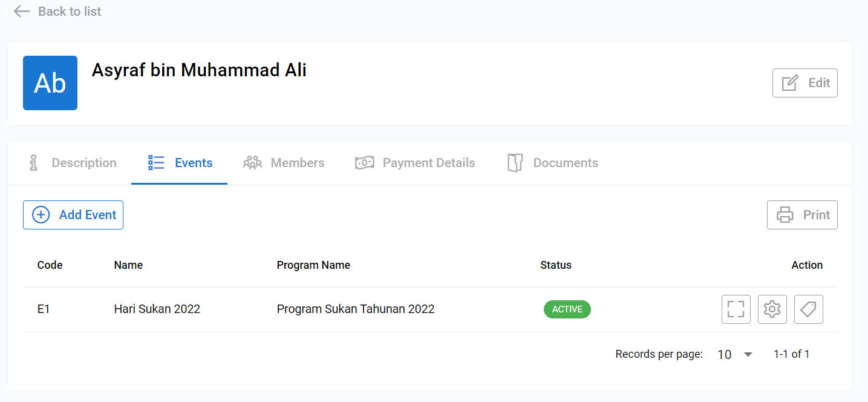Switch to the Documents tab
Viewport: 868px width, 402px height.
pos(553,163)
